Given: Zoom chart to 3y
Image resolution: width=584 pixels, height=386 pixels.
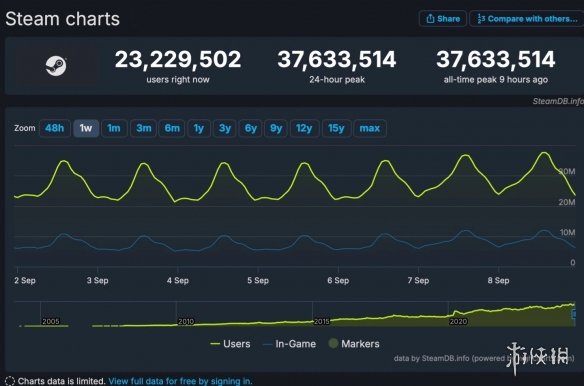Looking at the screenshot, I should tap(225, 128).
